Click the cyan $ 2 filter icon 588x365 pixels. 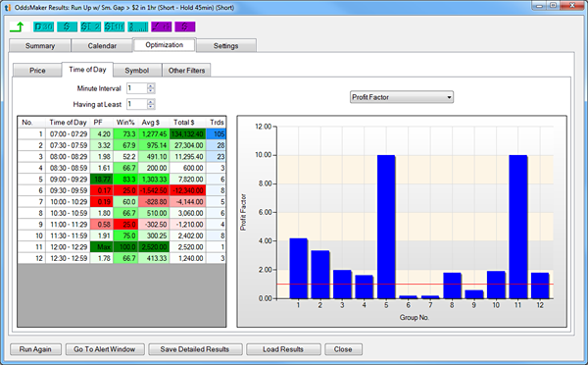pos(91,26)
